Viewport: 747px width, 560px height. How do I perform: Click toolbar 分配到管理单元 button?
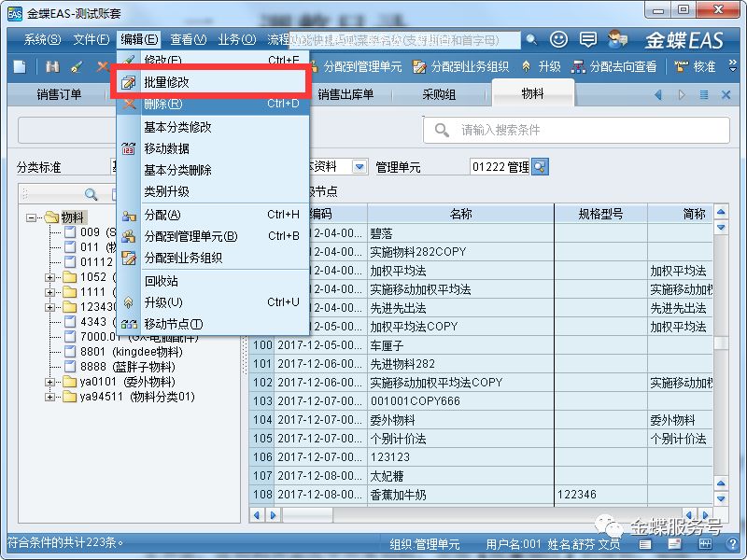[356, 66]
